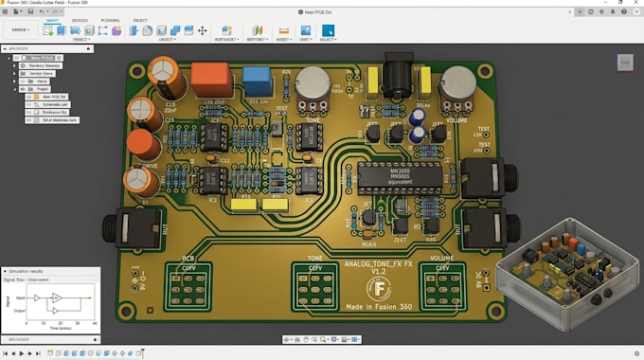Toggle visibility eye of Project folder
Image resolution: width=644 pixels, height=360 pixels.
tap(23, 89)
